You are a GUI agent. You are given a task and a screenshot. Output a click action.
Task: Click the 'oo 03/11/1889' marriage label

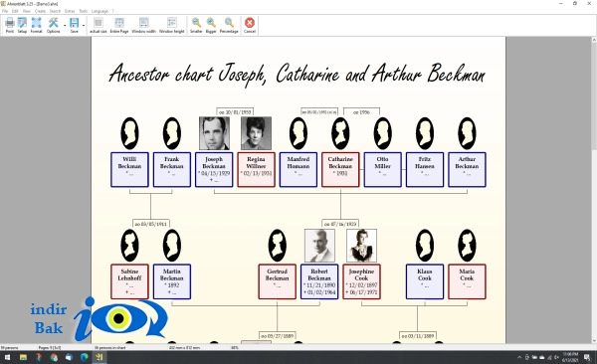coord(417,336)
